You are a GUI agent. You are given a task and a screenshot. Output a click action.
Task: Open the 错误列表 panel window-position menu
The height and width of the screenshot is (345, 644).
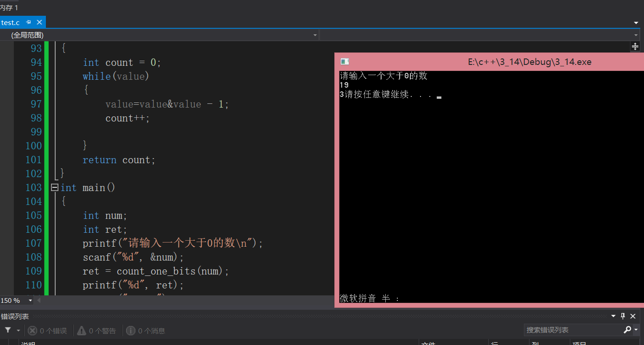[613, 316]
